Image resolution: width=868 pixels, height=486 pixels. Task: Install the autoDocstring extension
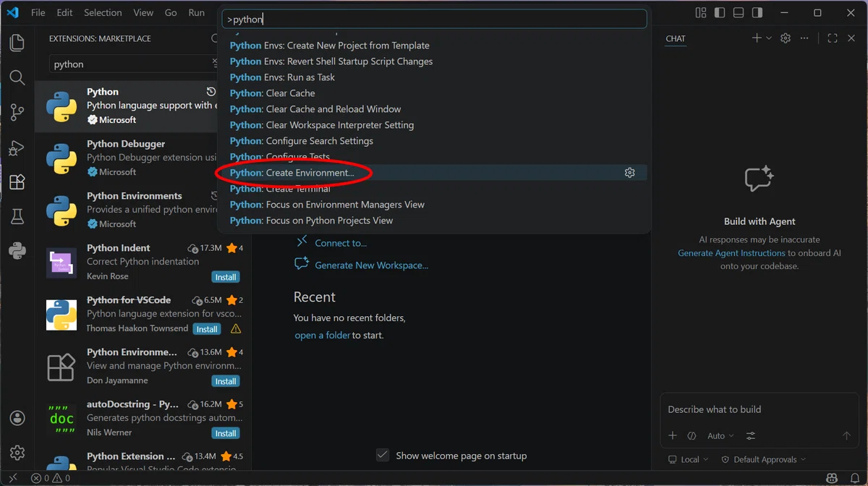[x=226, y=433]
